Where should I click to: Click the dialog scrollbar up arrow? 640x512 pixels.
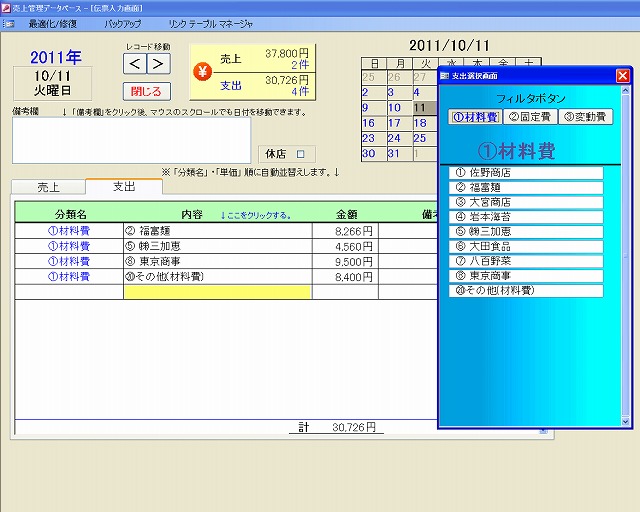[625, 91]
